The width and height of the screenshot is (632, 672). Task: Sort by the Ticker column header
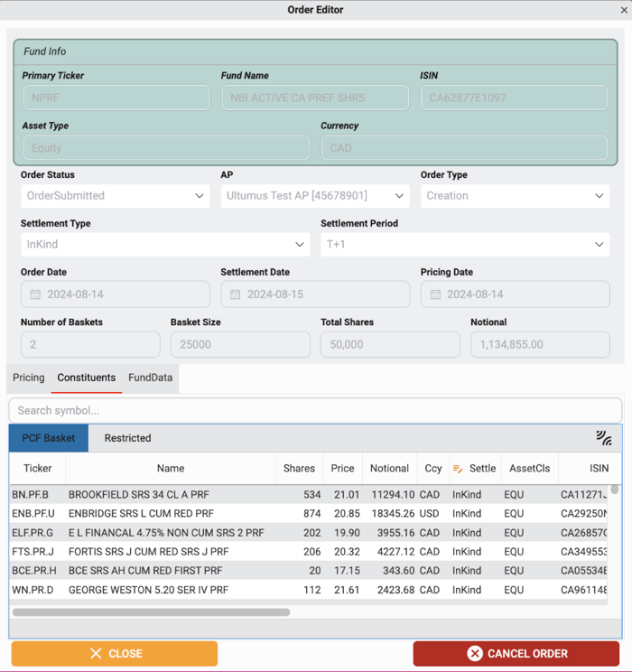38,469
